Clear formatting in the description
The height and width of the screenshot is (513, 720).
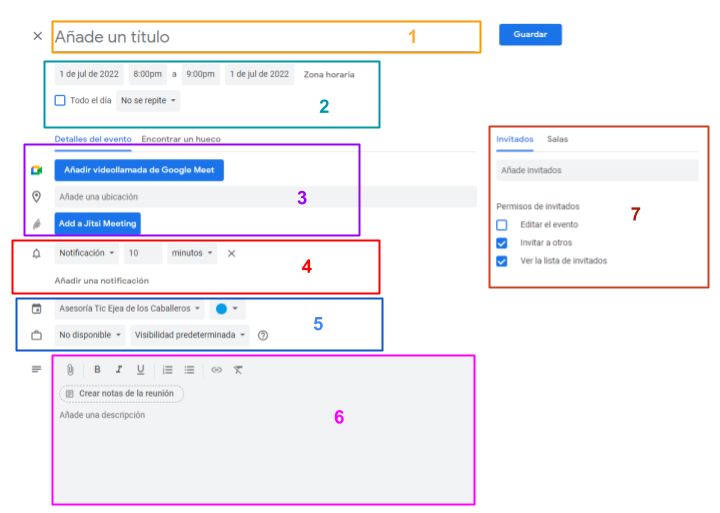click(x=238, y=370)
